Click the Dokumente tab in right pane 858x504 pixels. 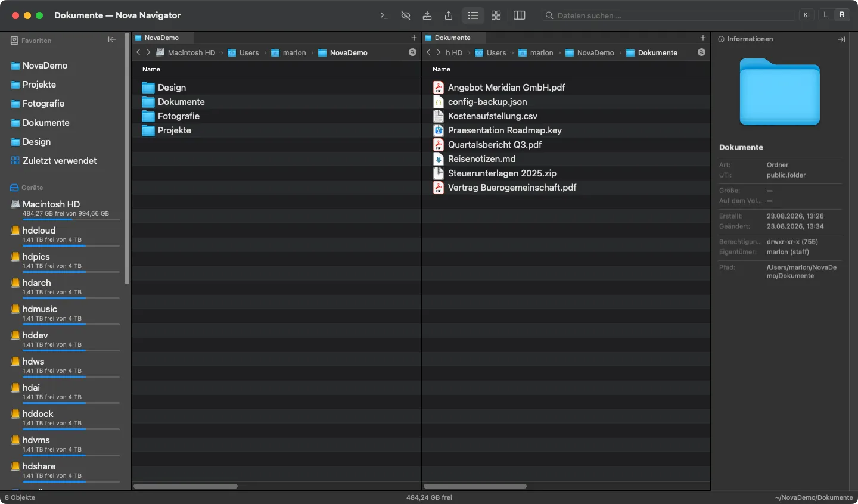tap(453, 38)
